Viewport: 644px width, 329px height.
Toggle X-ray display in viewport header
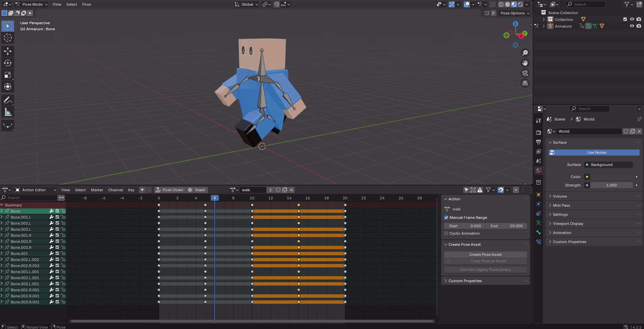[493, 4]
